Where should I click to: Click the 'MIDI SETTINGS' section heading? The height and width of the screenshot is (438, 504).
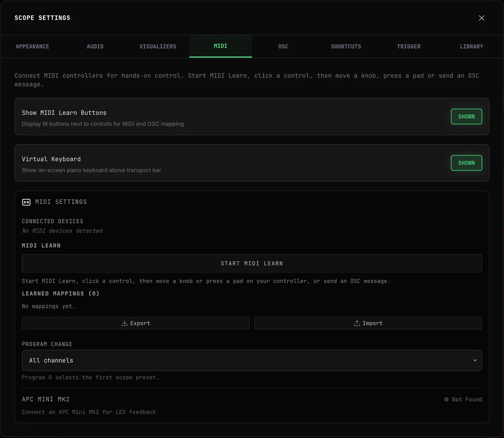point(61,202)
